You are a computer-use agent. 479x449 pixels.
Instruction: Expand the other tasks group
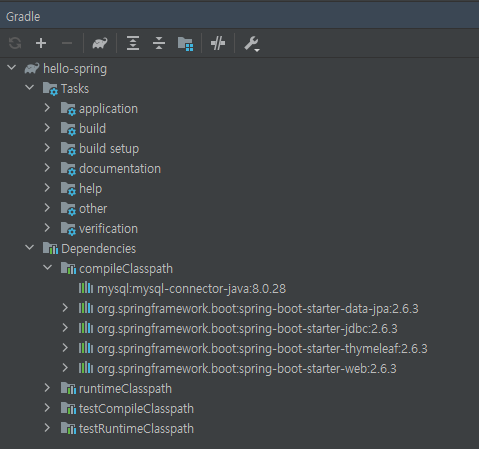[x=47, y=208]
